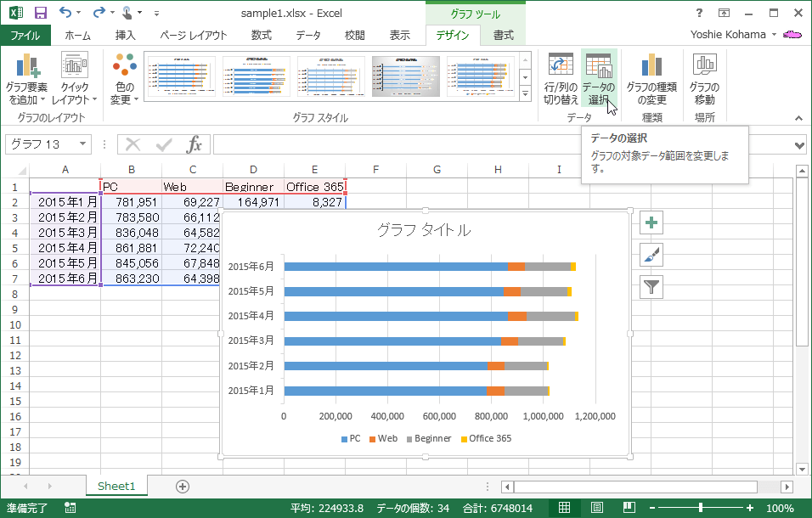Select the fourth gray chart style thumbnail
The width and height of the screenshot is (812, 518).
click(x=406, y=76)
